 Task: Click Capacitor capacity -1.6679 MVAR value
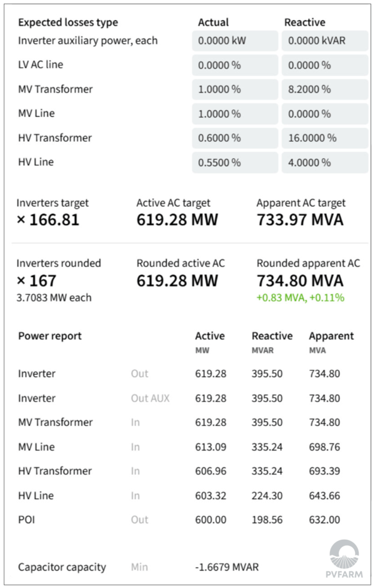tap(227, 567)
